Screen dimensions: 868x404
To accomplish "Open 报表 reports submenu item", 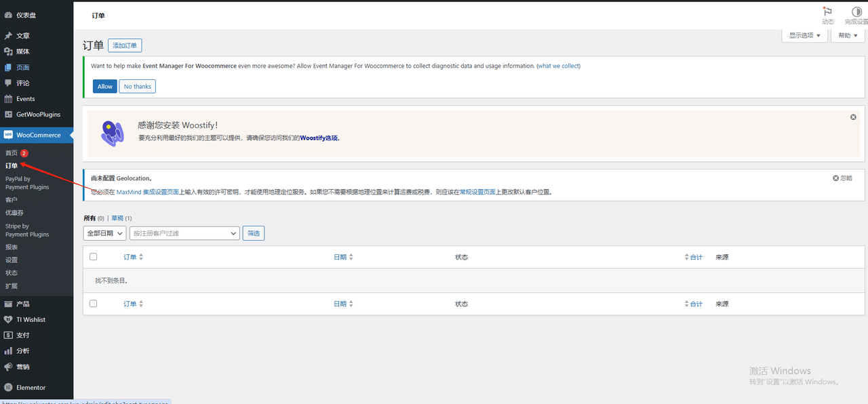I will point(12,247).
